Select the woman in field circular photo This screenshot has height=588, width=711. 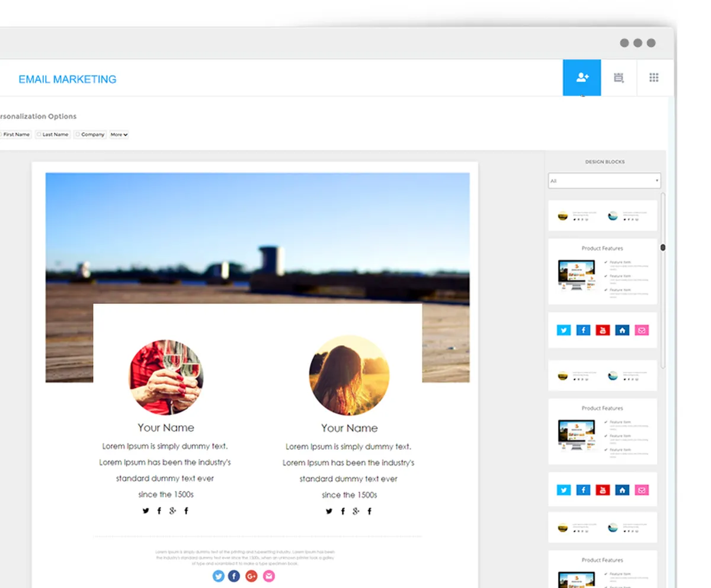coord(349,375)
